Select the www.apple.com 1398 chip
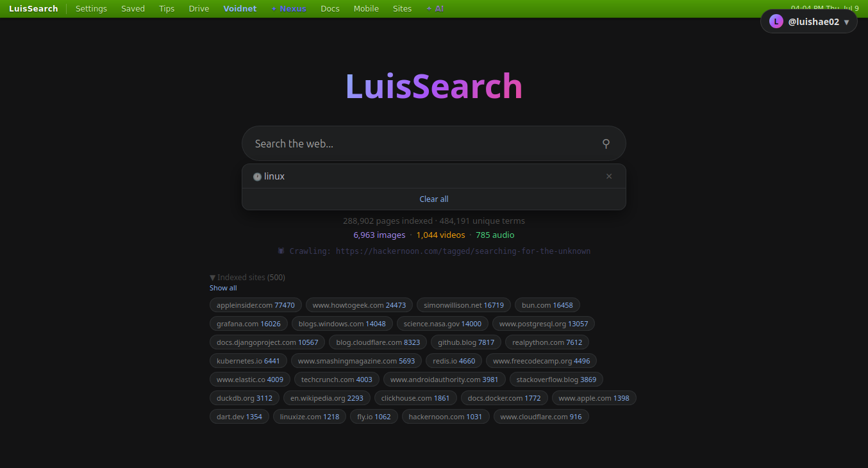The width and height of the screenshot is (868, 468). (594, 398)
